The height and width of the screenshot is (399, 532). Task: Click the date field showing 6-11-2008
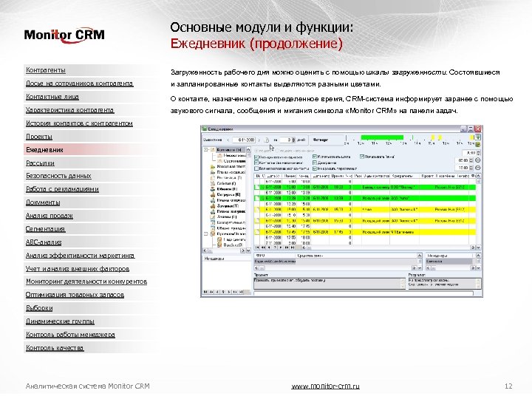click(x=245, y=140)
